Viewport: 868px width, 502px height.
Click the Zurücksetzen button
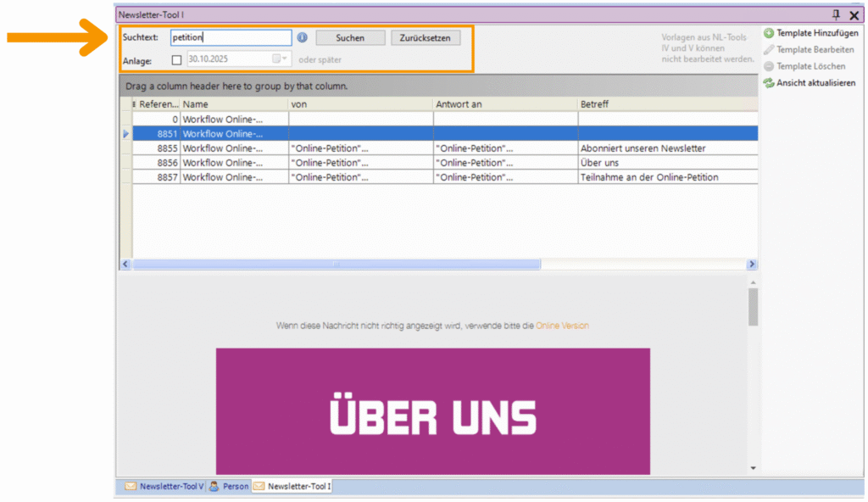pos(426,36)
